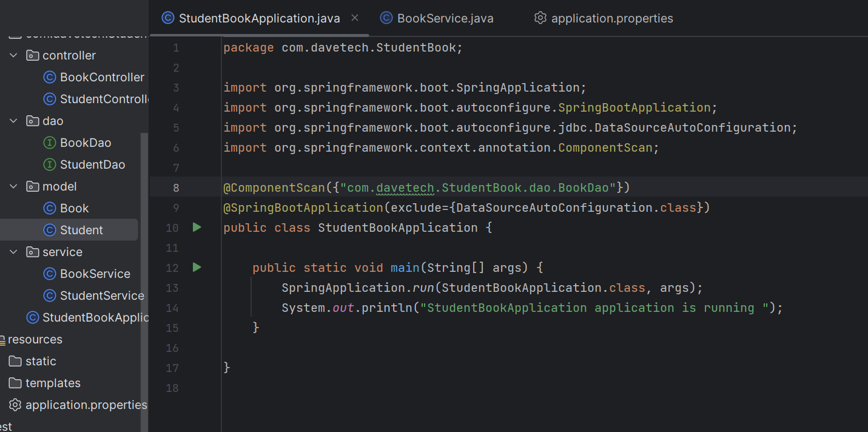
Task: Click run gutter icon beside class declaration
Action: (x=197, y=228)
